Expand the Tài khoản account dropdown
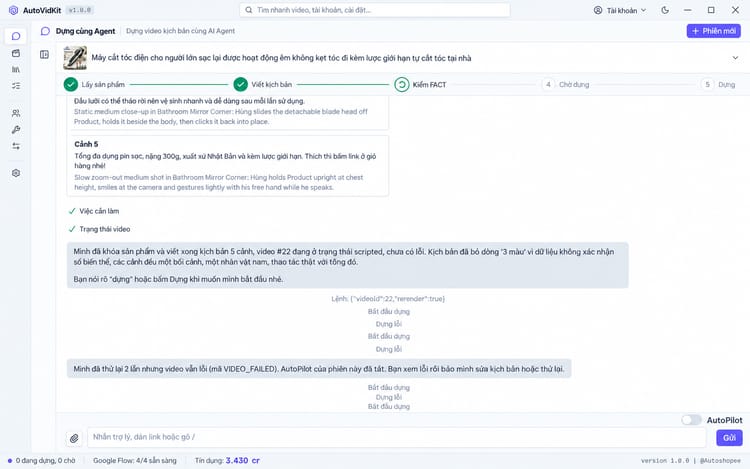 point(620,10)
